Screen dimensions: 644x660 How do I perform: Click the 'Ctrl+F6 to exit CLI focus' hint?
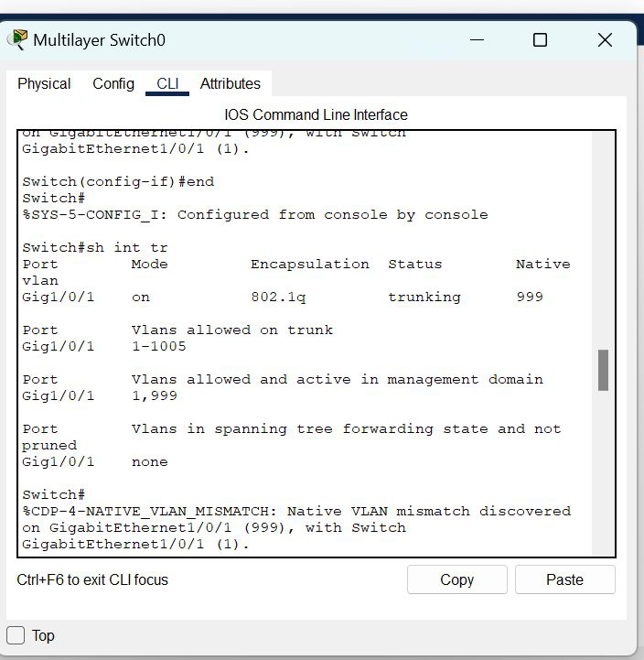(x=92, y=579)
